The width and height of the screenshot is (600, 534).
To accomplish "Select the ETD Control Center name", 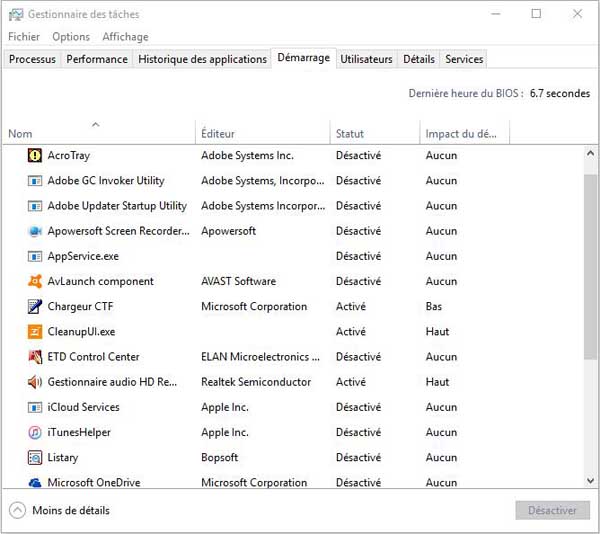I will click(93, 357).
